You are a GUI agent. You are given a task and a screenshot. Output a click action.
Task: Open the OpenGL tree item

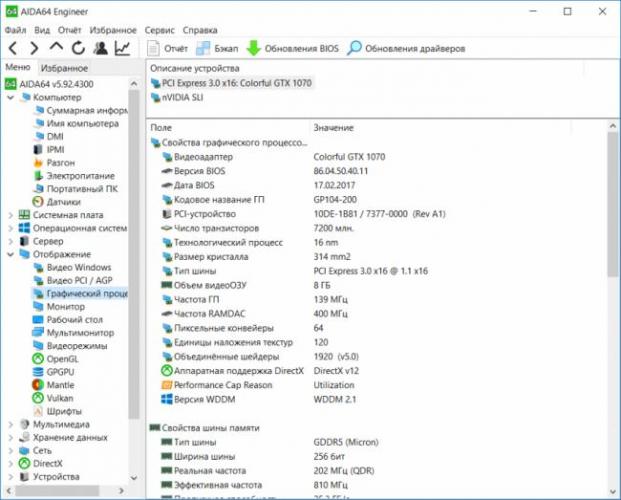pyautogui.click(x=55, y=359)
